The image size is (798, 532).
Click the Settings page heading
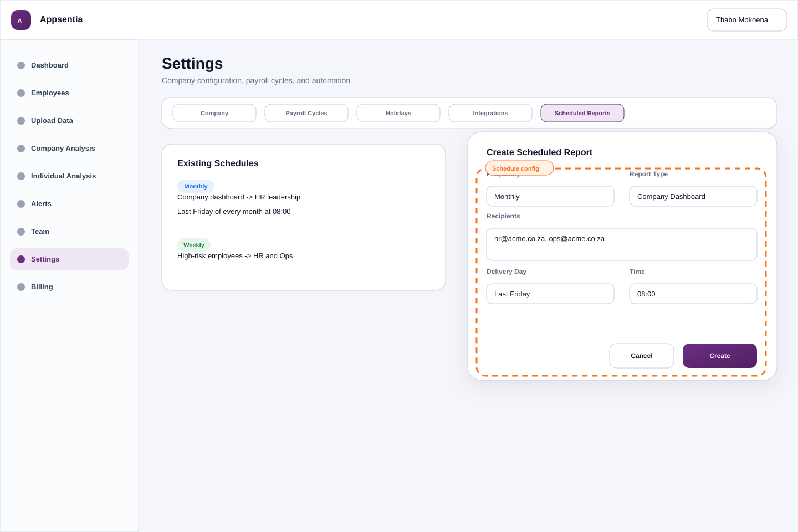tap(192, 64)
